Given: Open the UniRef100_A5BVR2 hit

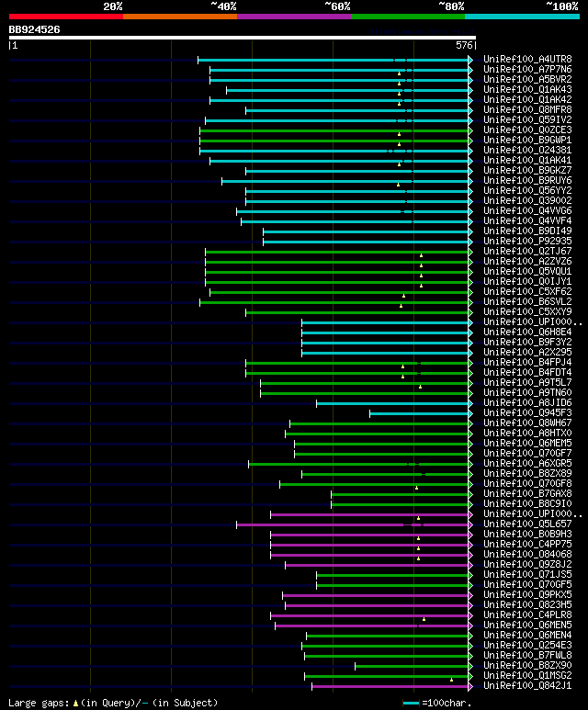Looking at the screenshot, I should pos(527,79).
